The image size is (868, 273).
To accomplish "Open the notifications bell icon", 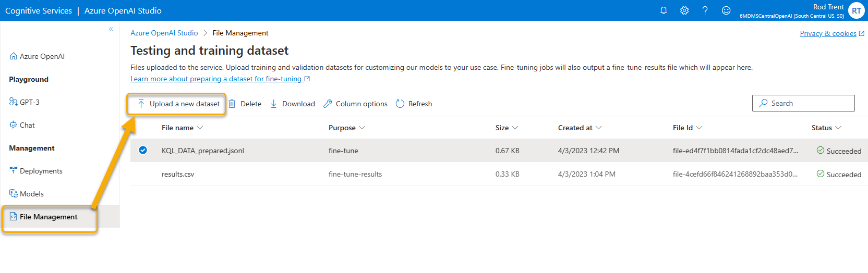I will [x=664, y=10].
